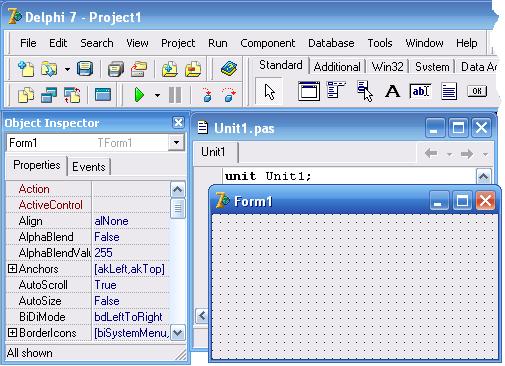Image resolution: width=505 pixels, height=366 pixels.
Task: Click the New Form icon
Action: click(x=103, y=95)
